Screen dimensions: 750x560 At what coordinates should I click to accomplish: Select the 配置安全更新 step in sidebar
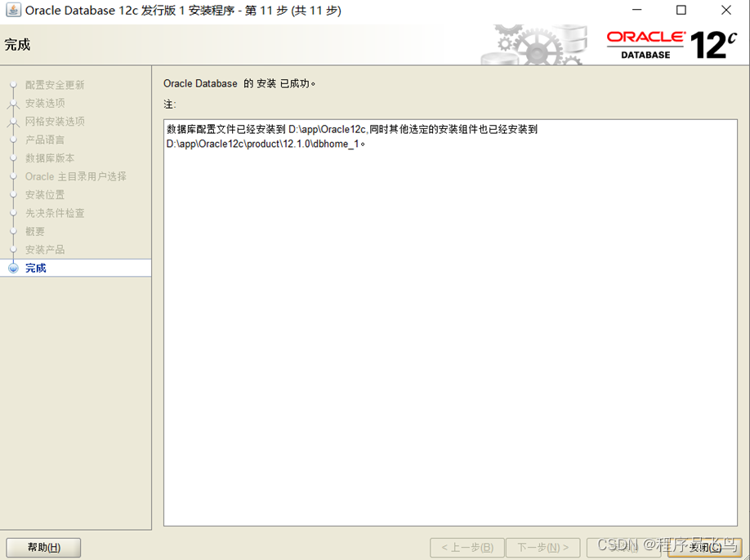[55, 85]
